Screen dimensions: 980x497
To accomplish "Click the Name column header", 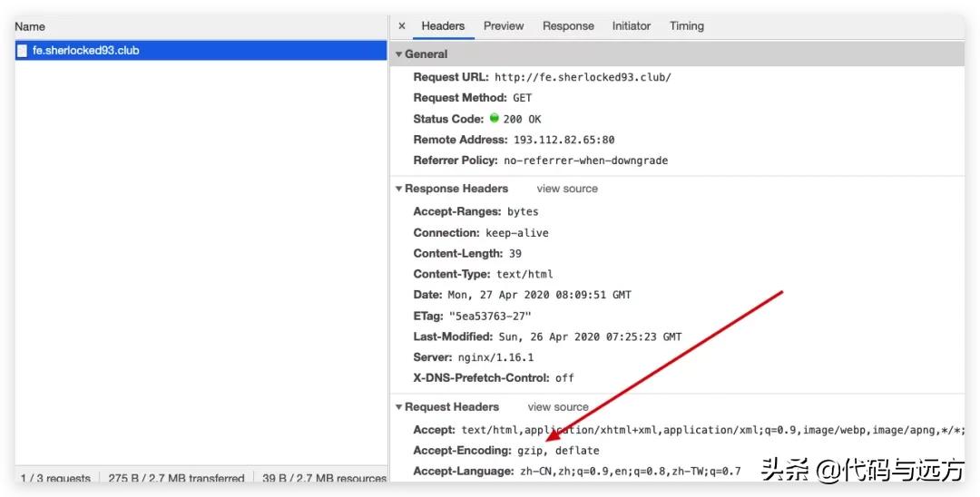I will [x=29, y=27].
